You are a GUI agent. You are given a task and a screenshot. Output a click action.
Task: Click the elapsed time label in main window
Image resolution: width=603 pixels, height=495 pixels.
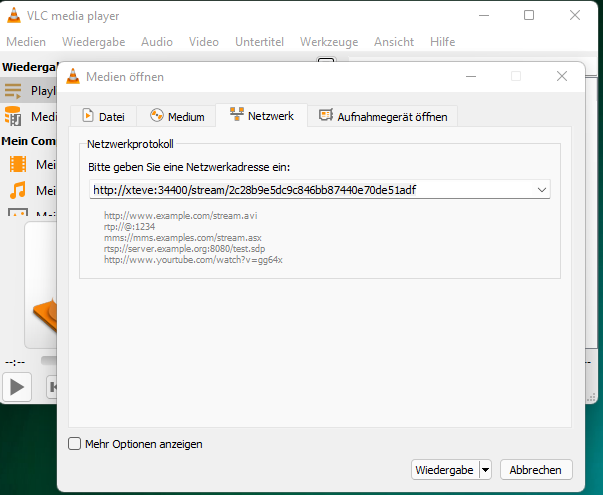pyautogui.click(x=15, y=362)
